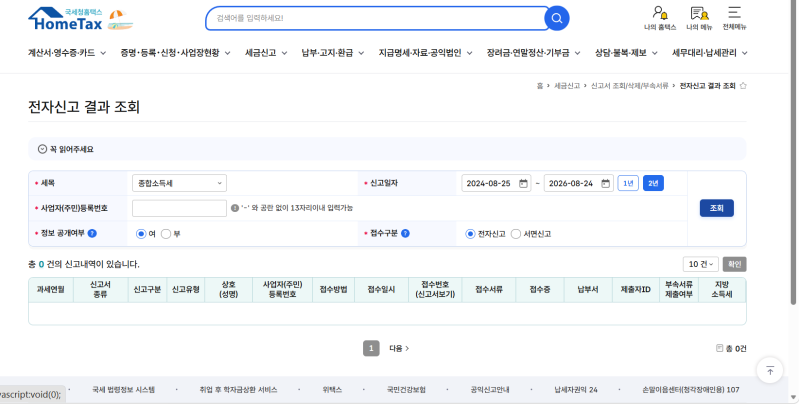Viewport: 800px width, 404px height.
Task: Open 전체메뉴 hamburger icon
Action: pos(734,18)
